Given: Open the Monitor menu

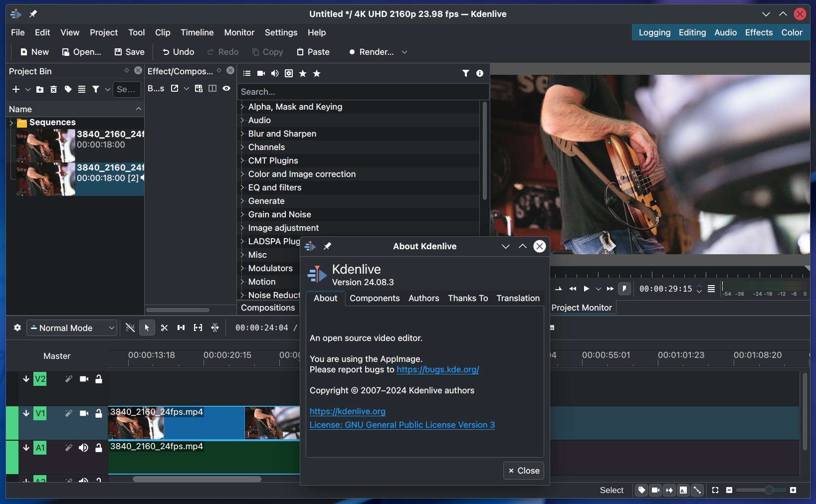Looking at the screenshot, I should [239, 32].
